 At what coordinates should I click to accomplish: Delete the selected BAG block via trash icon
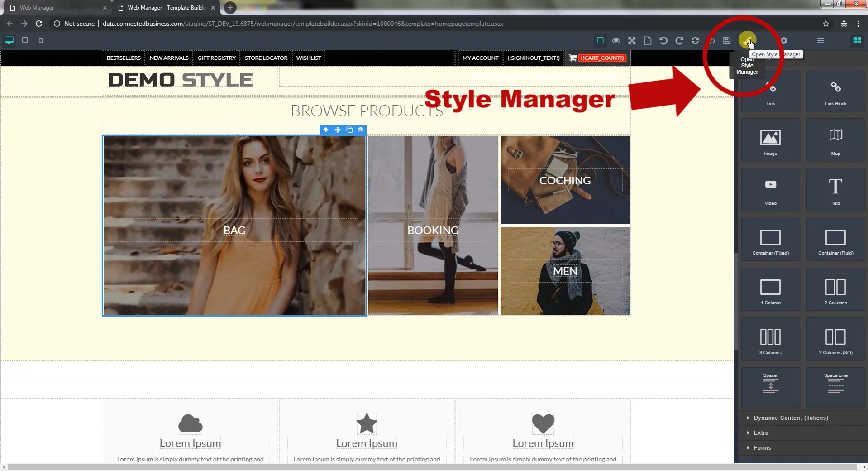[x=360, y=130]
